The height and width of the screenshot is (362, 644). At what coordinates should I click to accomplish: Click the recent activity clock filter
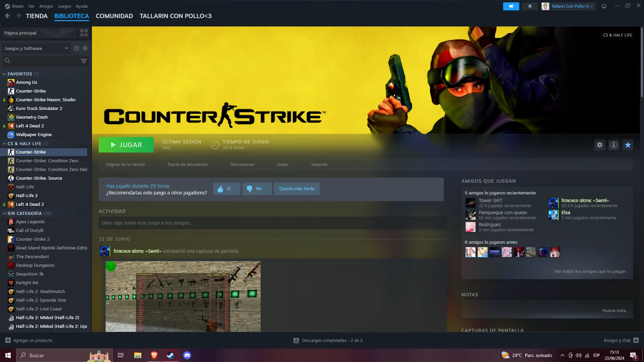[x=76, y=48]
